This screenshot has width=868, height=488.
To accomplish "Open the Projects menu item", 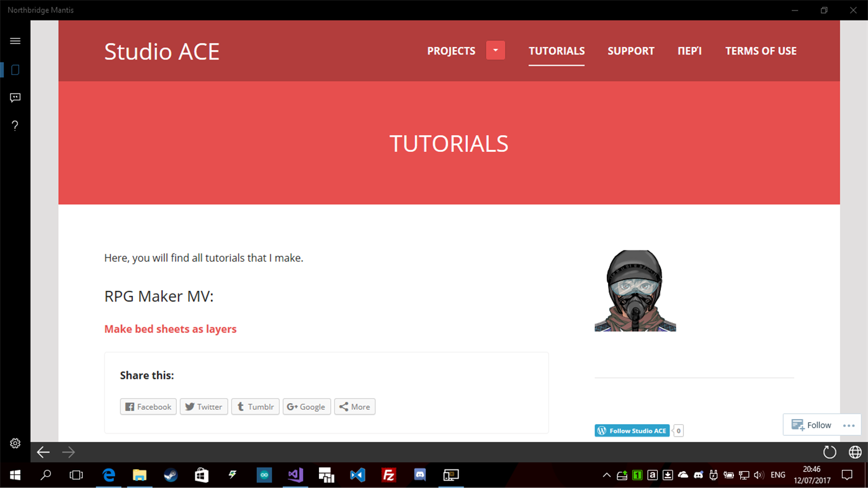I will coord(451,51).
